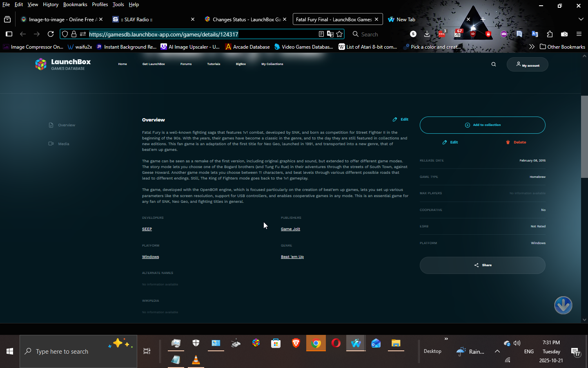Open VLC media player from the taskbar
Viewport: 588px width, 368px height.
[x=196, y=360]
